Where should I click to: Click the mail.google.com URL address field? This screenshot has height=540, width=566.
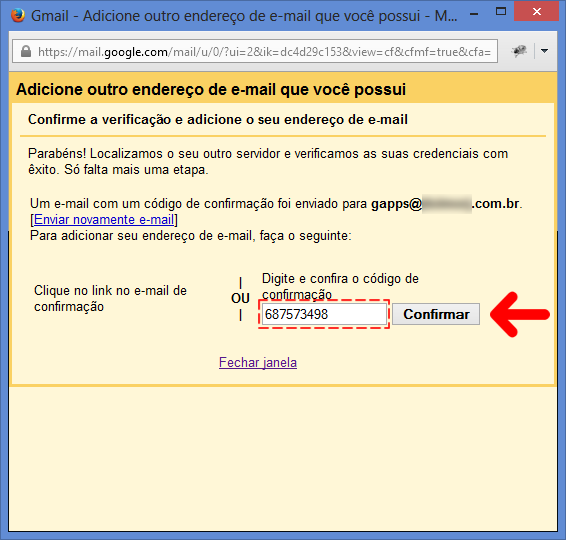255,51
